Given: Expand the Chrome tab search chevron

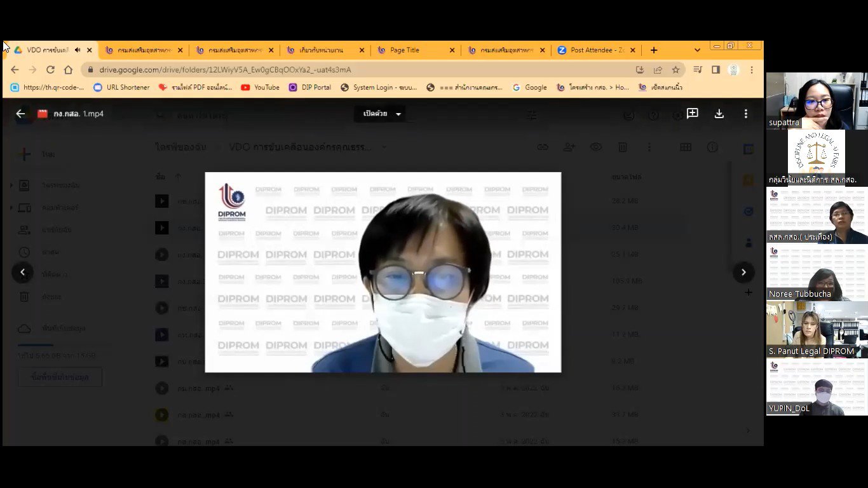Looking at the screenshot, I should [x=697, y=50].
